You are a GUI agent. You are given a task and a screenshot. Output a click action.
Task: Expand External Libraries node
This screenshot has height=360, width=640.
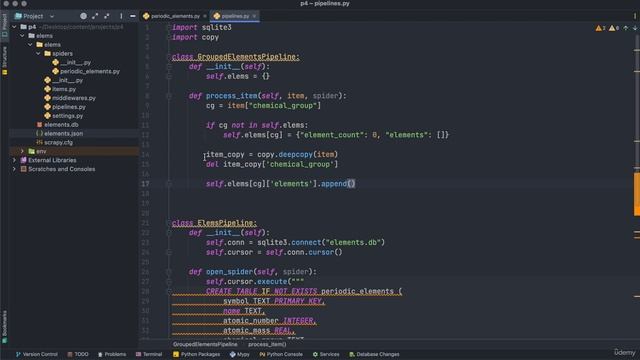(15, 160)
